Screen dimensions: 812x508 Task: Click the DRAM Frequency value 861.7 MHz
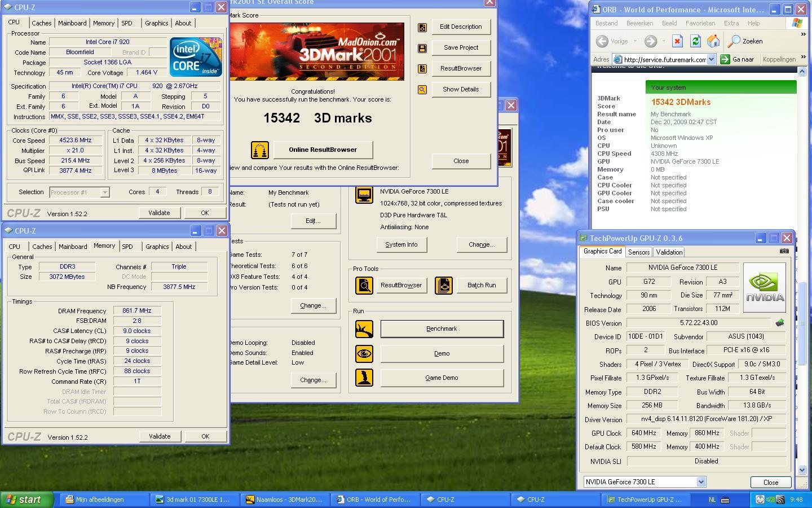(137, 311)
